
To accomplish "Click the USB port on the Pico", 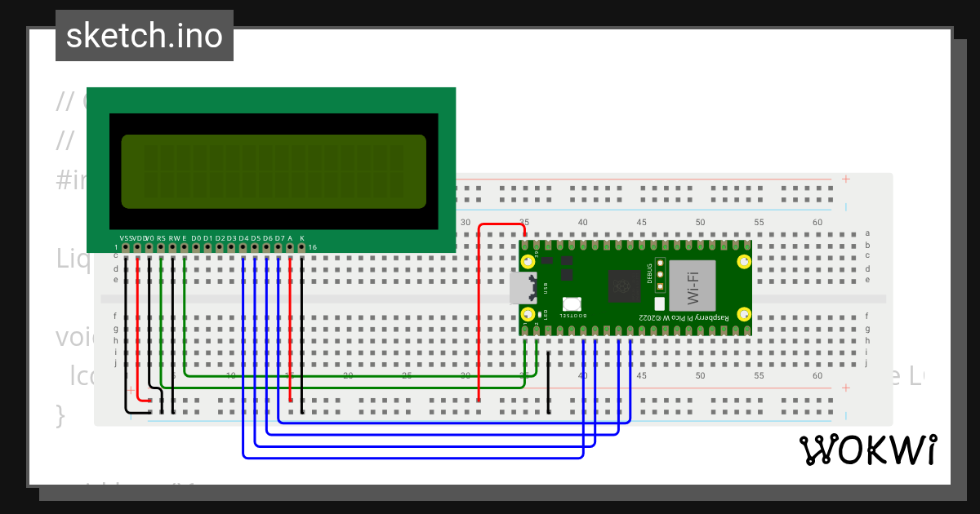I will 521,288.
